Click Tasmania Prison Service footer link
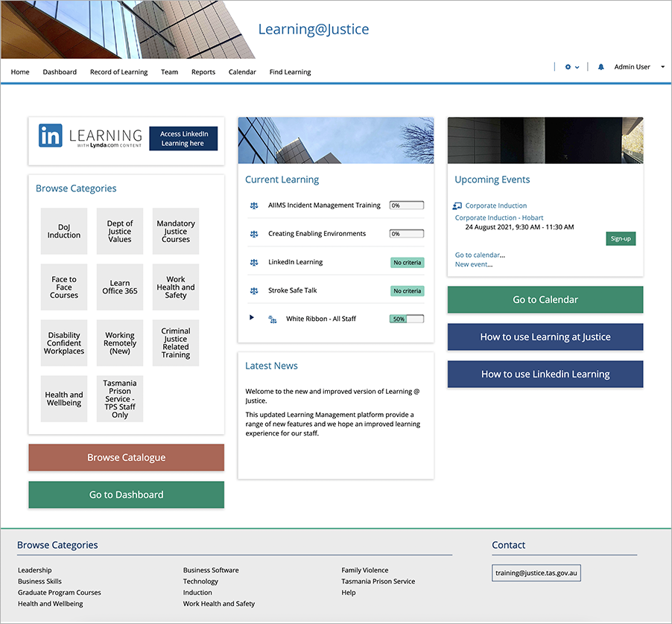This screenshot has width=672, height=624. (378, 581)
